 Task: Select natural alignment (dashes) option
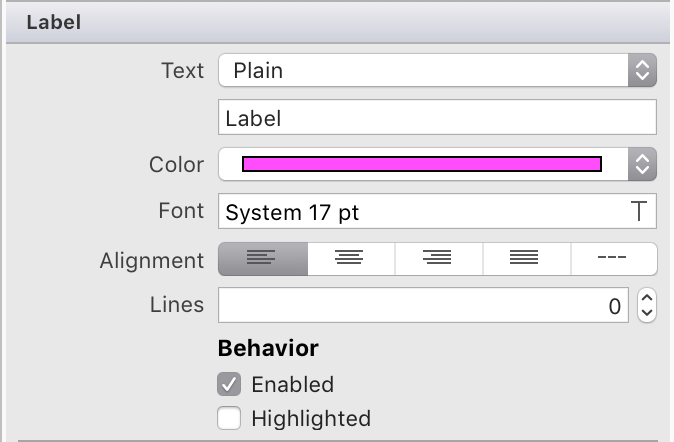tap(611, 259)
